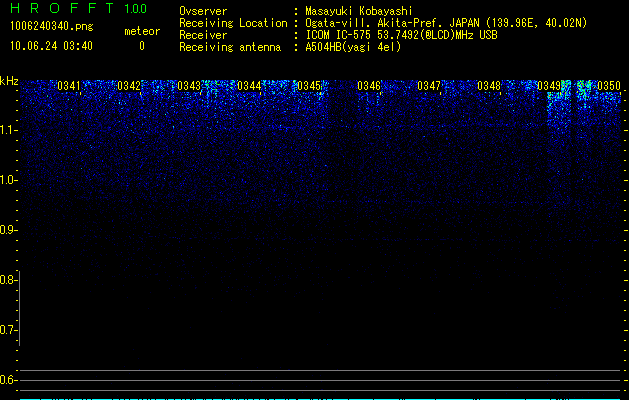Click the bright signal burst near 0349
The width and height of the screenshot is (629, 400).
click(x=559, y=105)
